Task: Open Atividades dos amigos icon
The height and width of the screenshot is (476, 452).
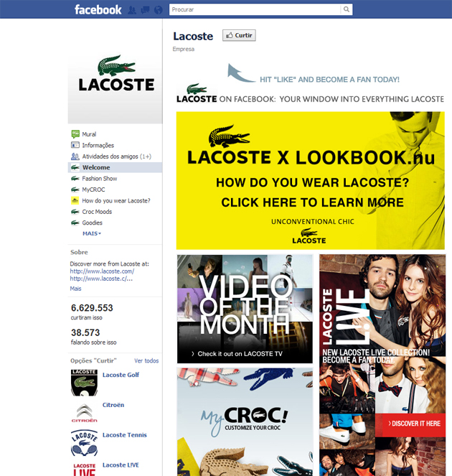Action: point(75,157)
